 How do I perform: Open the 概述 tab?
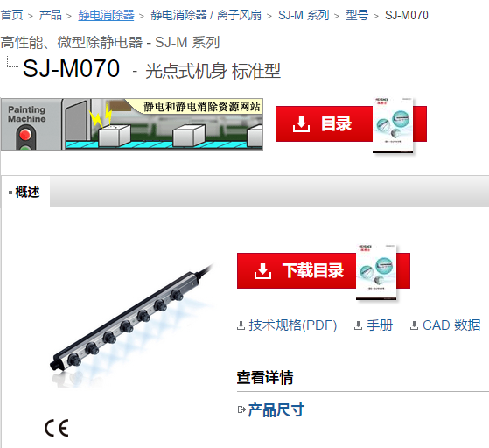24,192
